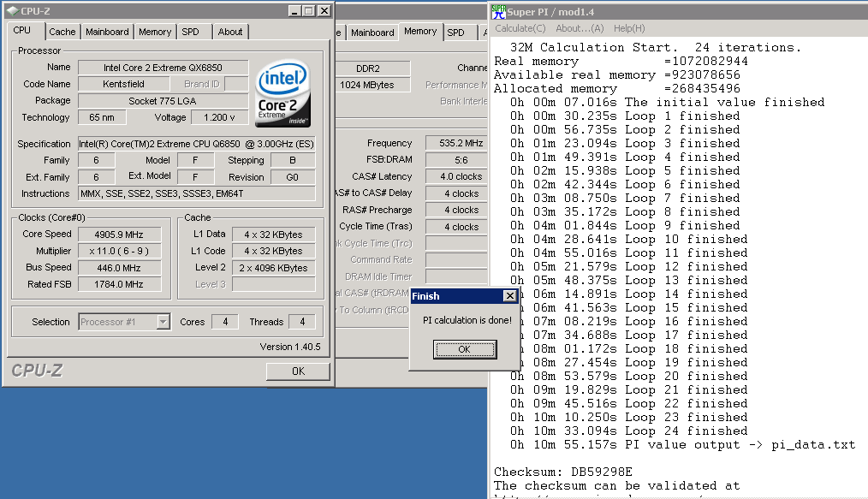The height and width of the screenshot is (499, 868).
Task: Click the processor Name field QX6850
Action: 163,68
